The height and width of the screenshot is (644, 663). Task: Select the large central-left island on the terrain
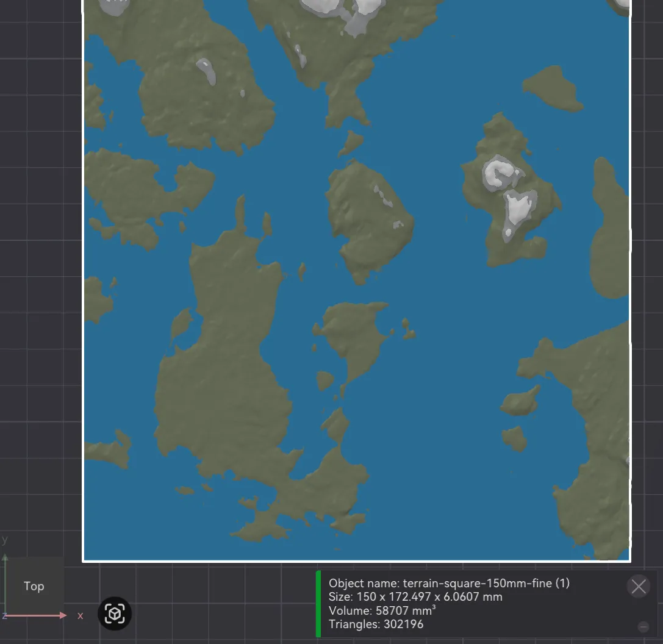[224, 381]
